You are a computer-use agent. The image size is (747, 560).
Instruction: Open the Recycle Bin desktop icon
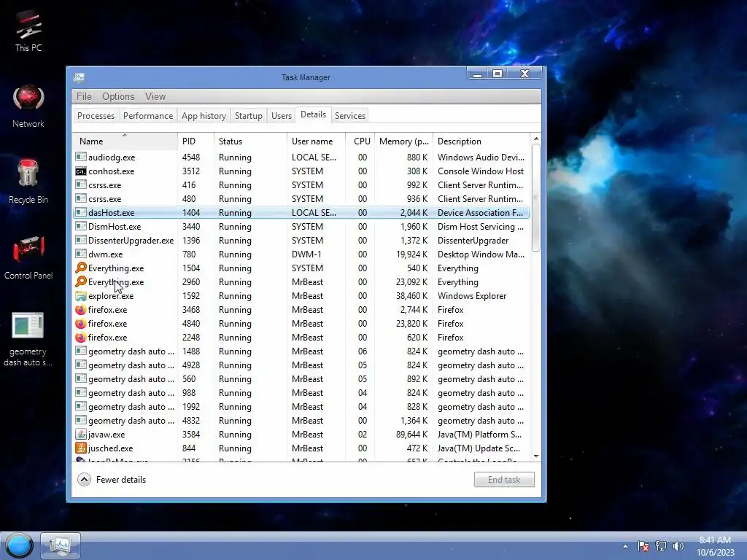[x=28, y=182]
